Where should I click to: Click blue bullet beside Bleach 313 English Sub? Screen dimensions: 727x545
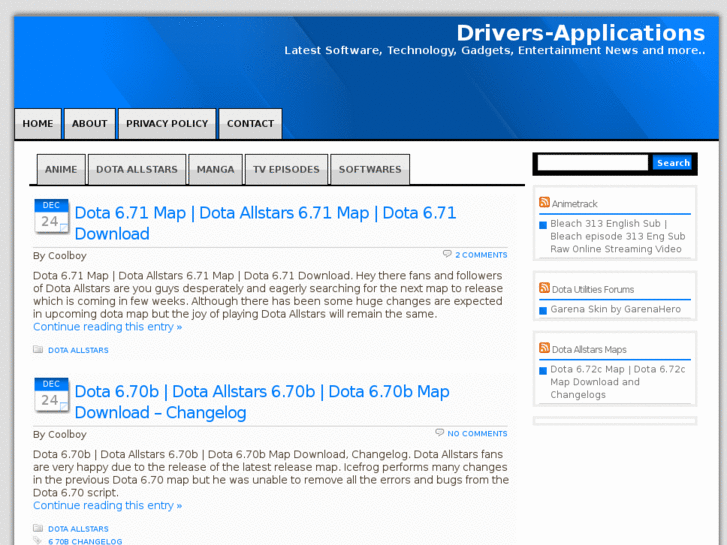(x=543, y=225)
